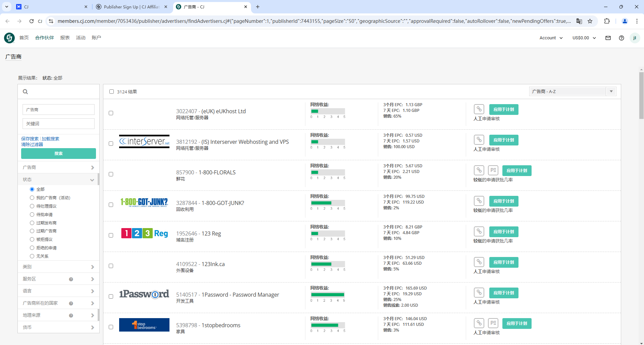
Task: Open the 首页 menu
Action: click(24, 38)
